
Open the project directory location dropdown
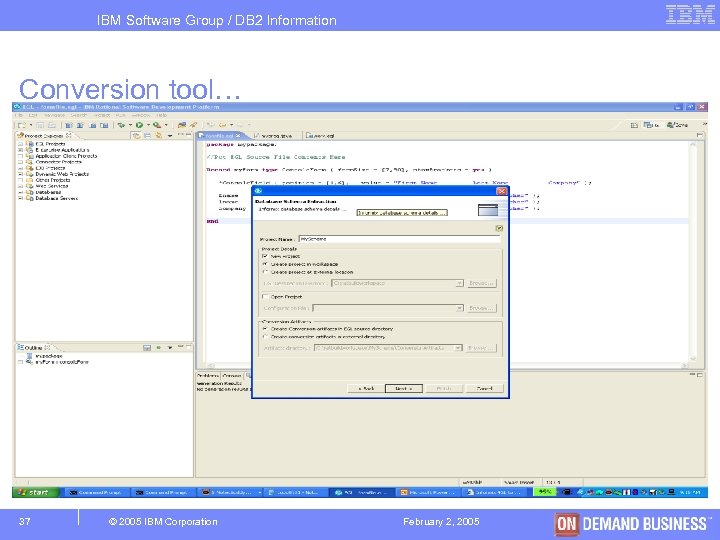pyautogui.click(x=459, y=283)
